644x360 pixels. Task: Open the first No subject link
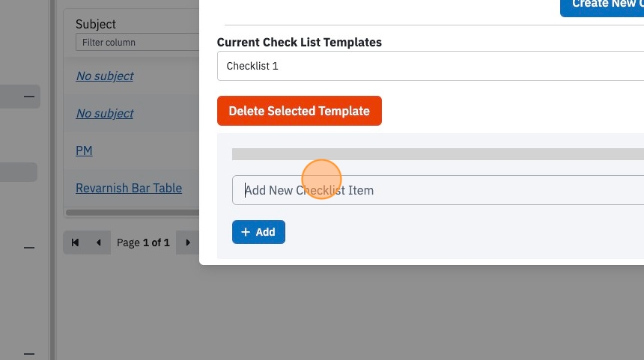click(105, 76)
